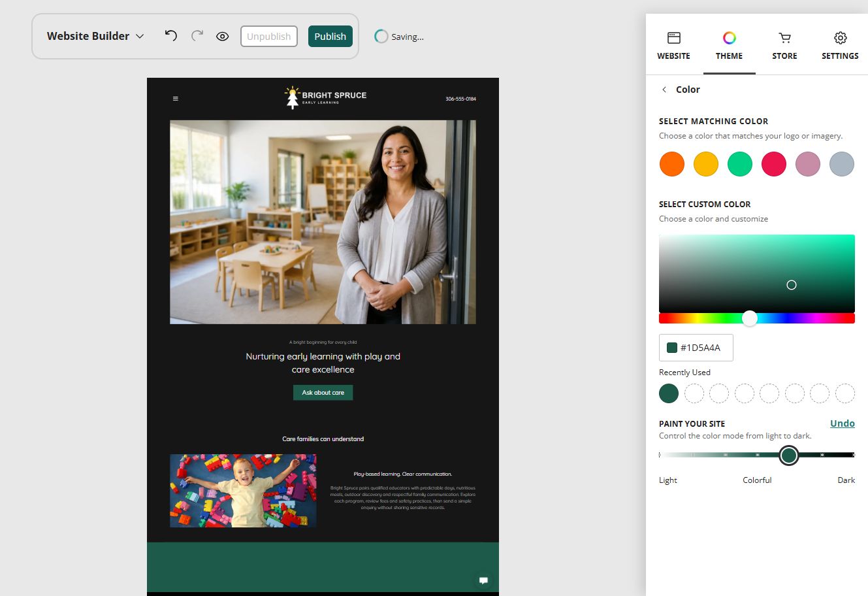Toggle the preview eye icon
The height and width of the screenshot is (596, 868).
coord(223,37)
